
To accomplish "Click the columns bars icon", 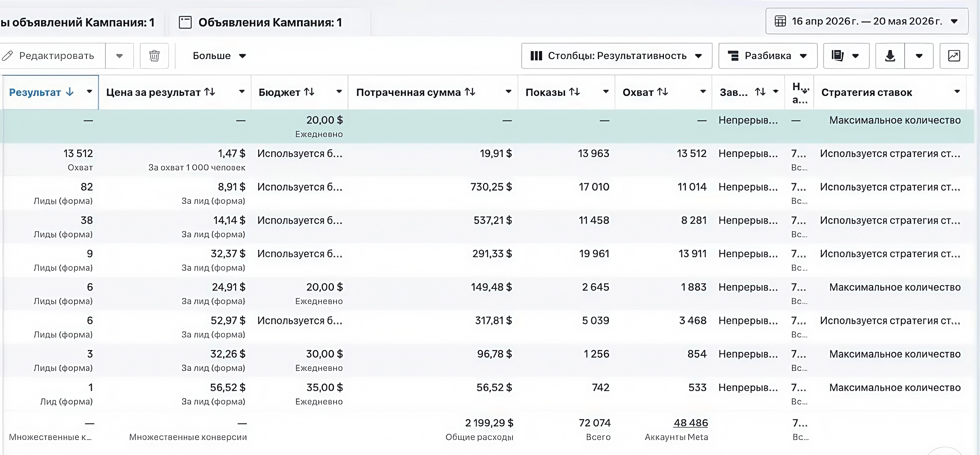I will click(x=536, y=56).
